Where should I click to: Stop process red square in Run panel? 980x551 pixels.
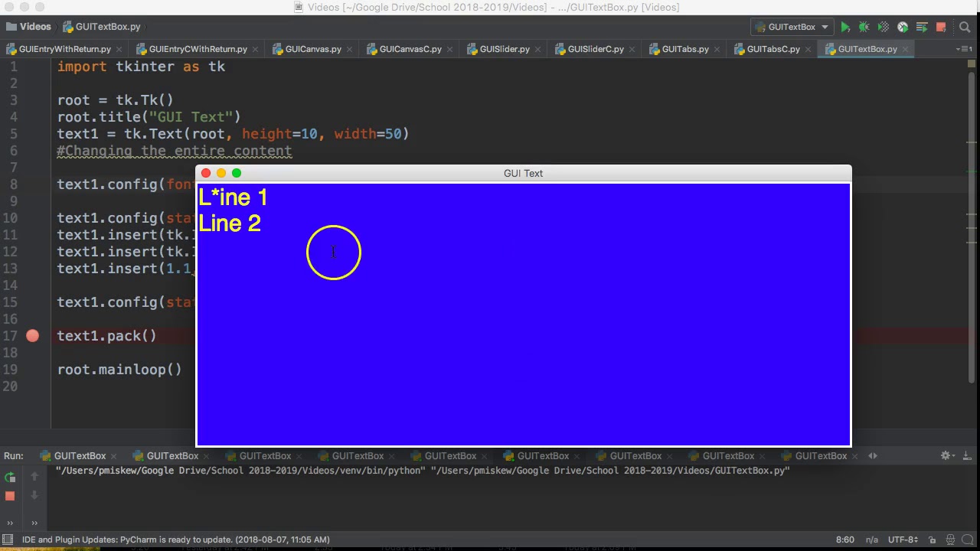pos(10,496)
